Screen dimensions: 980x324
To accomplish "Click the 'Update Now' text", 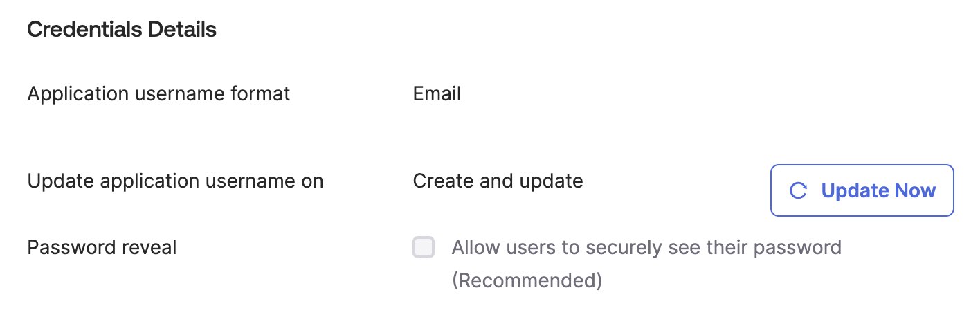I will [x=878, y=190].
